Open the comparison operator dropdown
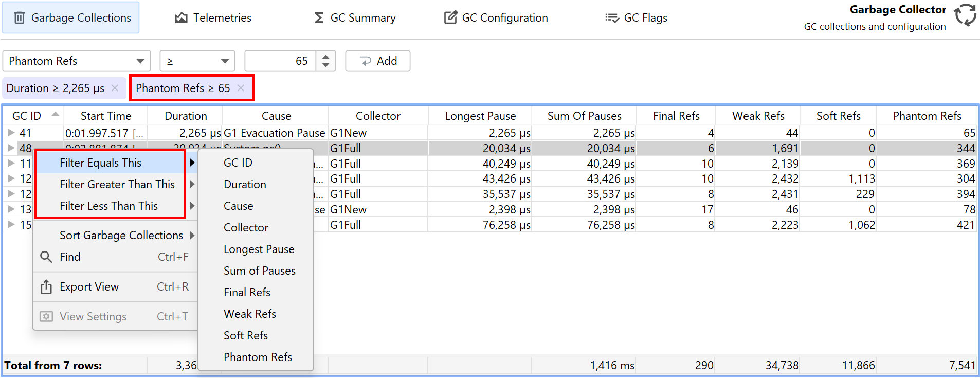 point(197,61)
